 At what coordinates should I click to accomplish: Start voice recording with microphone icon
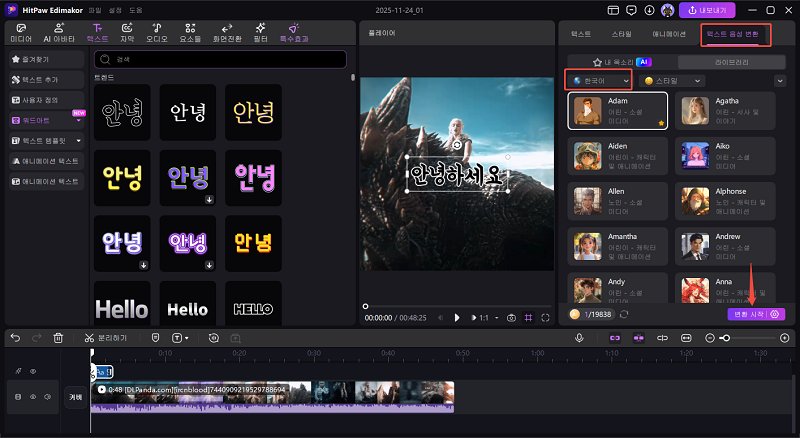(x=579, y=338)
